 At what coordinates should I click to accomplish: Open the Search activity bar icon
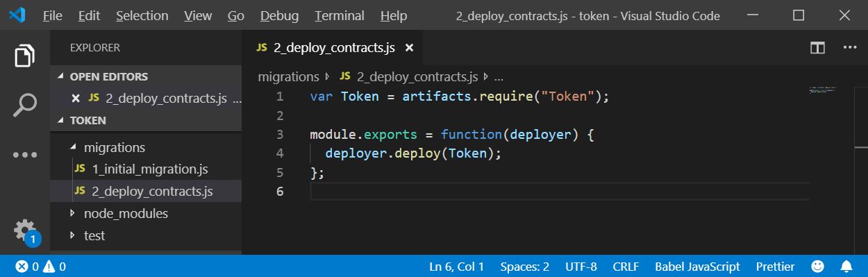[25, 105]
